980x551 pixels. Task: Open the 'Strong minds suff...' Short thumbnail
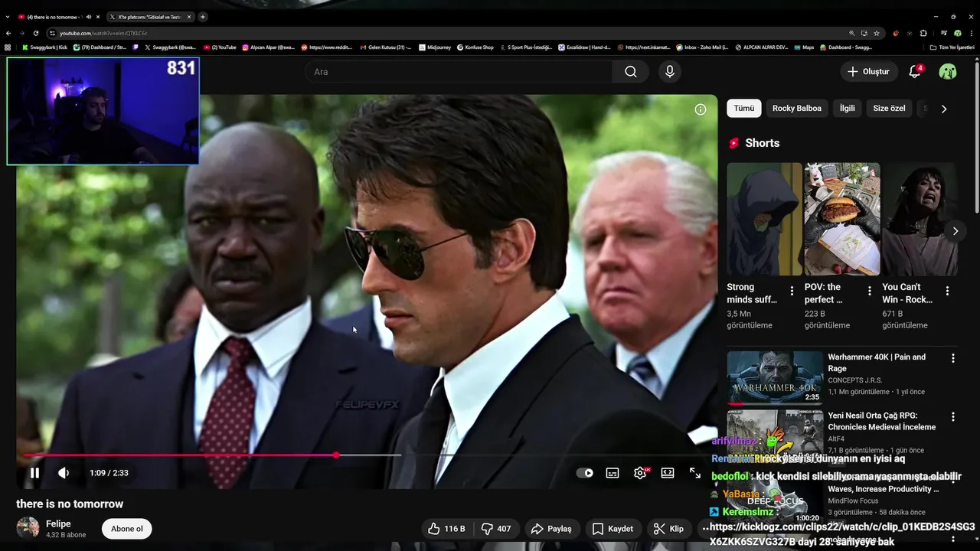764,219
